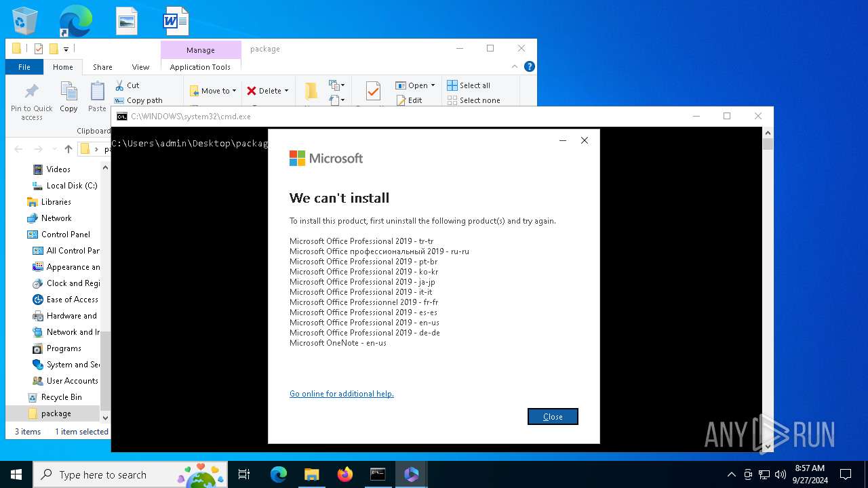Image resolution: width=868 pixels, height=488 pixels.
Task: Open Task View on the taskbar
Action: pos(244,474)
